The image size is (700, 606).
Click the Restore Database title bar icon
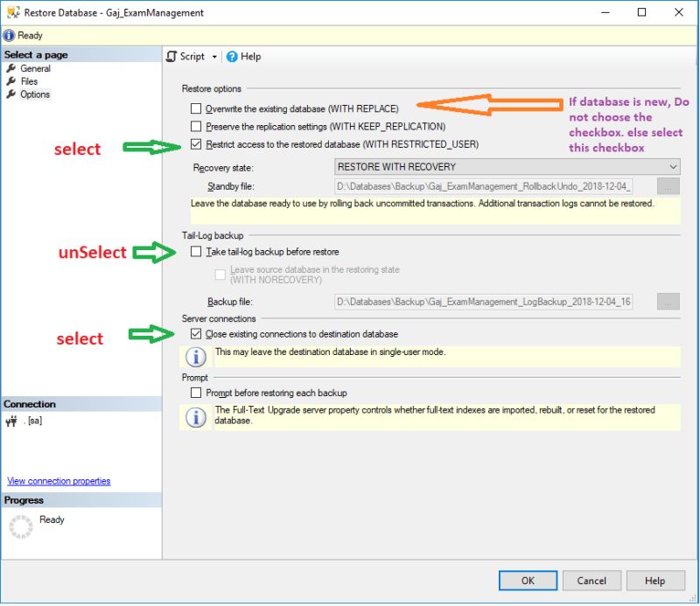[12, 12]
